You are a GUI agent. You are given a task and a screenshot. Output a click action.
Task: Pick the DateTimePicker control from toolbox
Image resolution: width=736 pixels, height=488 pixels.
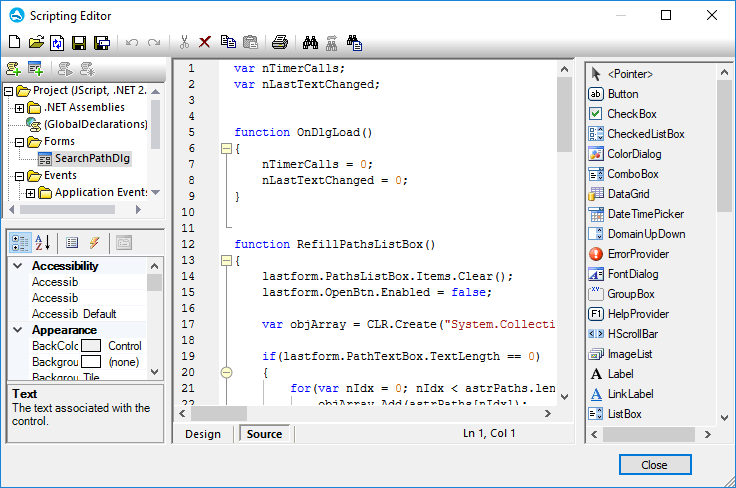pyautogui.click(x=645, y=214)
